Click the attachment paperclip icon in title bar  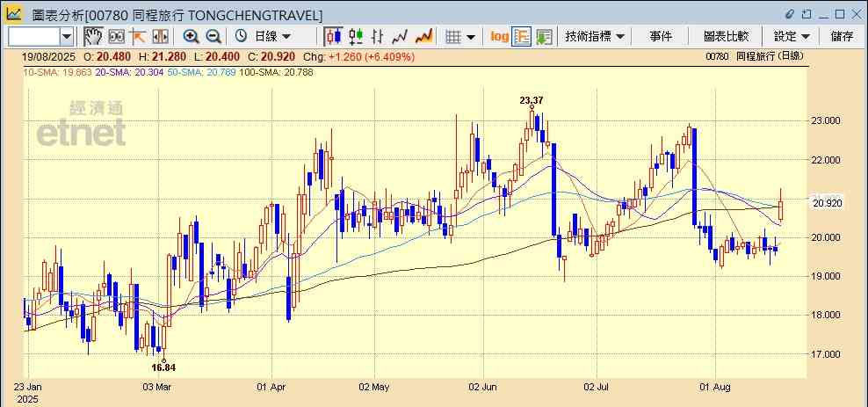point(790,14)
